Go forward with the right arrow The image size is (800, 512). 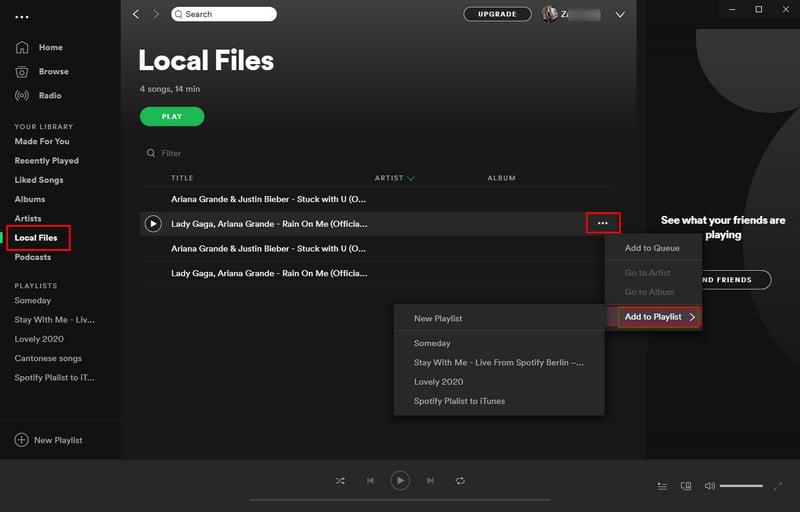[156, 14]
